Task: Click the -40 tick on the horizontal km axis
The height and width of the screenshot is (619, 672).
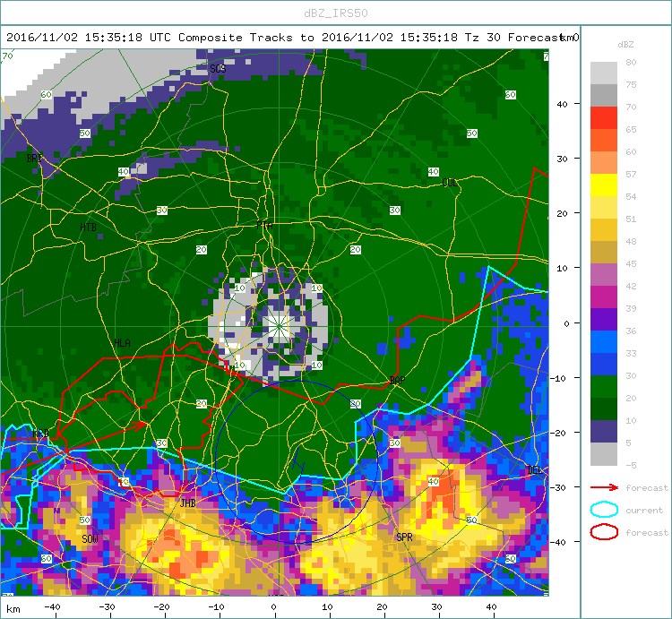Action: [x=52, y=607]
